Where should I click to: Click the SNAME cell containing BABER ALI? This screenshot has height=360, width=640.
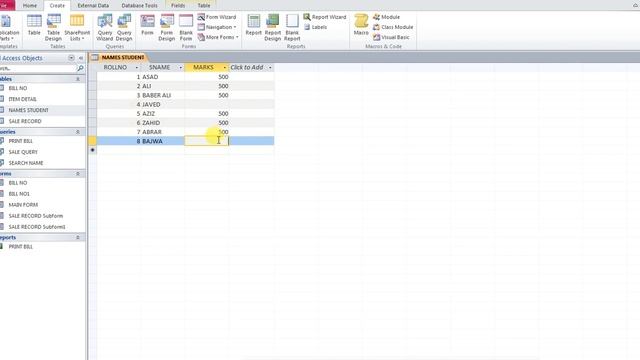162,95
